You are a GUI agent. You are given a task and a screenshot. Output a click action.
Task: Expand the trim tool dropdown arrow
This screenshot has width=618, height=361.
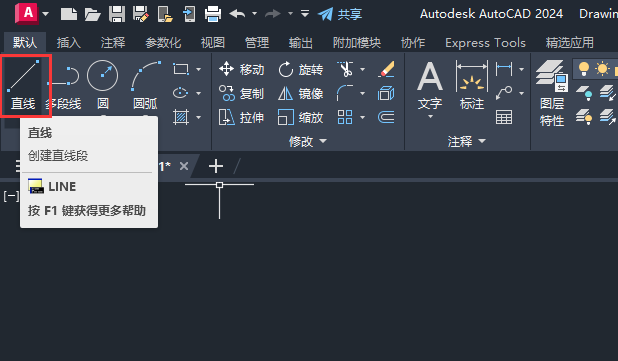363,69
